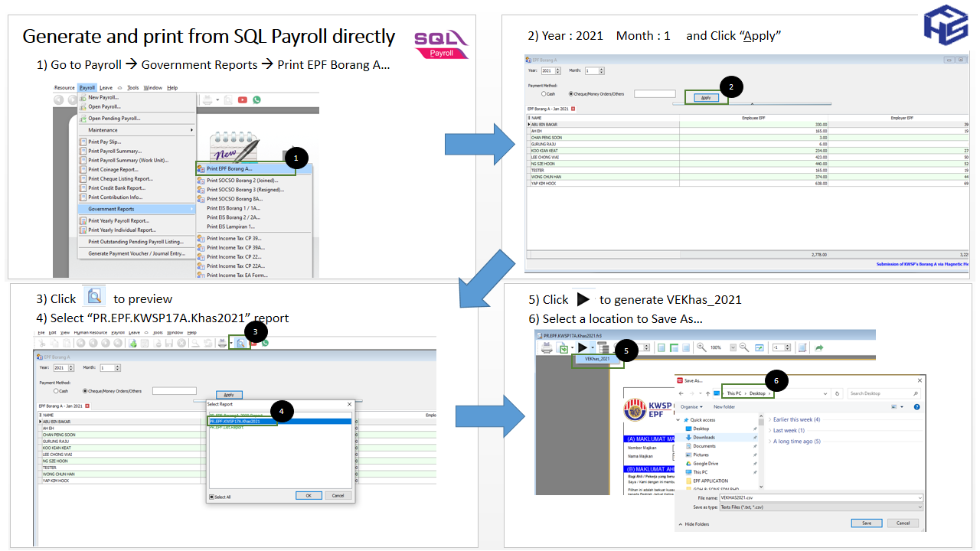Click OK in Select Report dialog

click(x=309, y=496)
